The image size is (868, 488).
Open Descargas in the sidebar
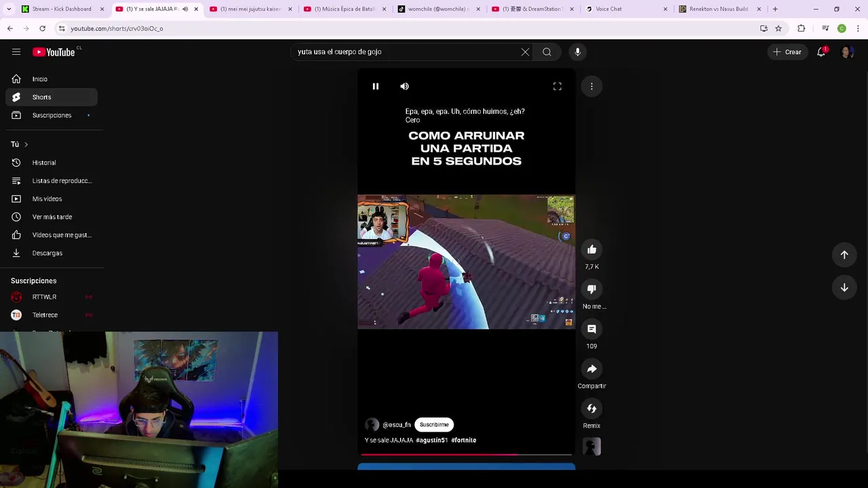52,253
